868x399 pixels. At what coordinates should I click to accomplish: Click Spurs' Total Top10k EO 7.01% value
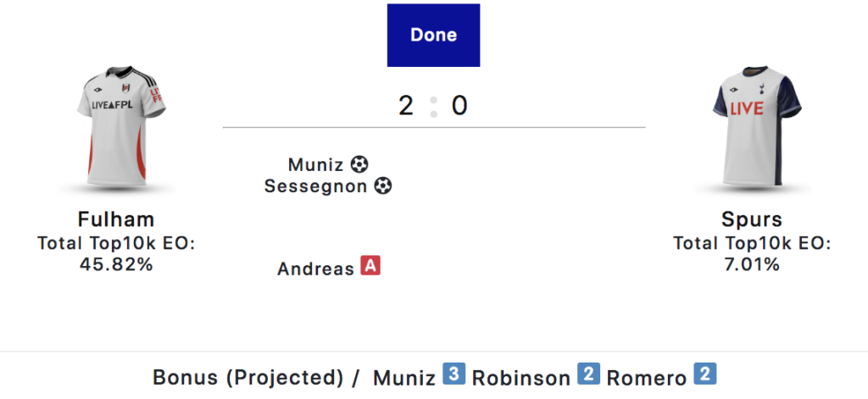tap(752, 264)
